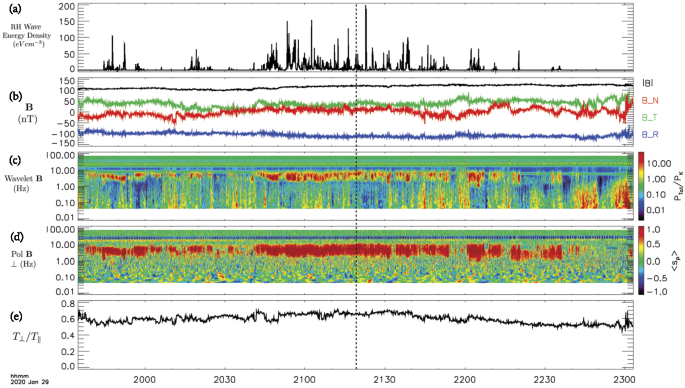Click the 2200 time tick label
Viewport: 685px width, 388px height.
(465, 379)
